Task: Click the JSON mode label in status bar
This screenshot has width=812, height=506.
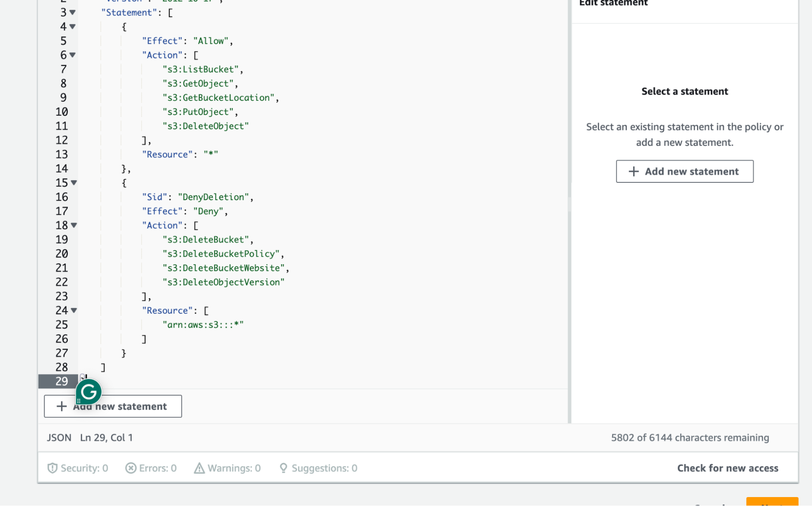Action: [59, 438]
